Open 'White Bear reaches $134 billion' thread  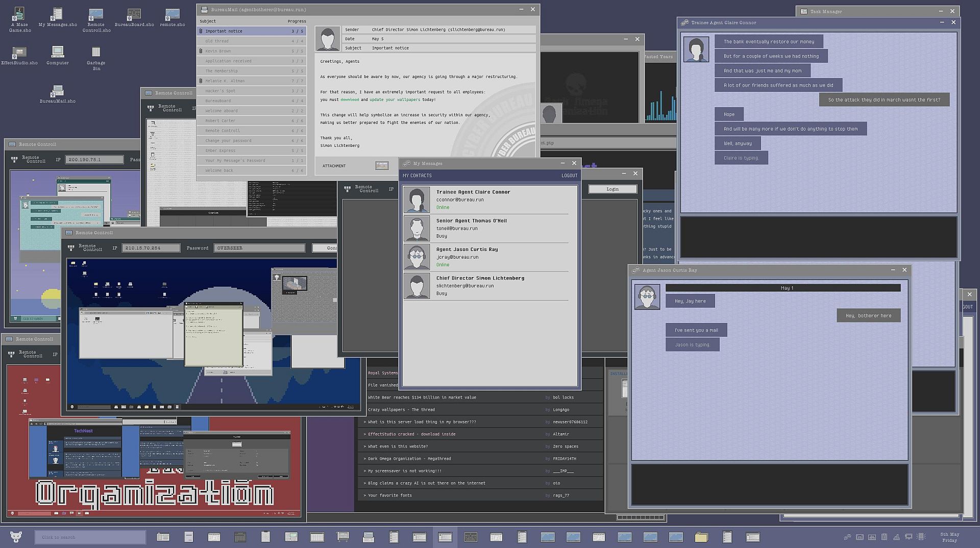[480, 397]
